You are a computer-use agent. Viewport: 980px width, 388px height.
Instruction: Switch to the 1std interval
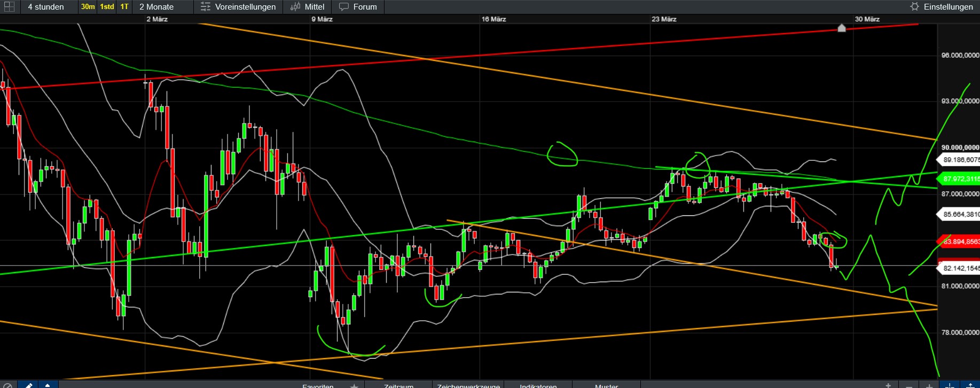107,7
